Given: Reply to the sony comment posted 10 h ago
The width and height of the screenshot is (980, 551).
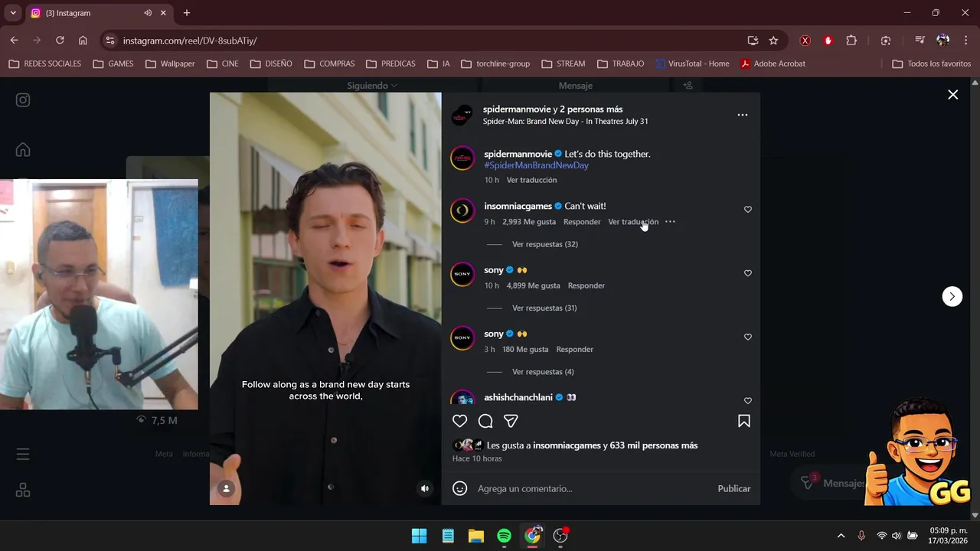Looking at the screenshot, I should tap(586, 285).
